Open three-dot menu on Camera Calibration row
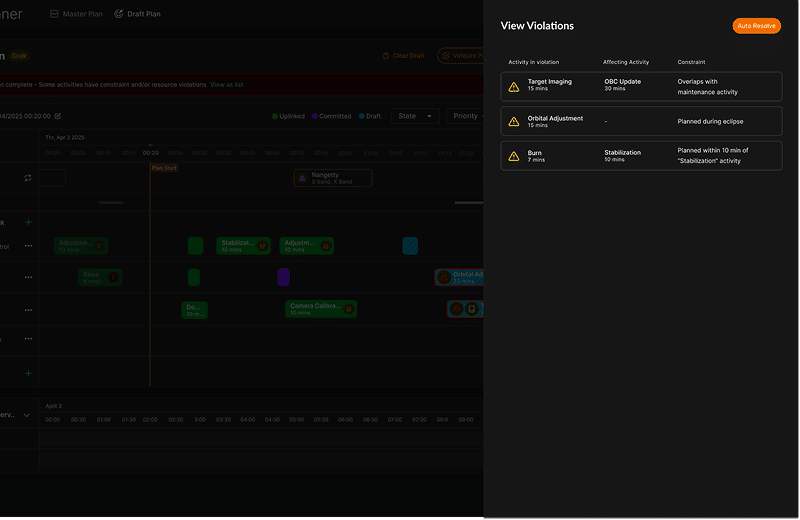Viewport: 800px width, 520px height. (x=29, y=310)
